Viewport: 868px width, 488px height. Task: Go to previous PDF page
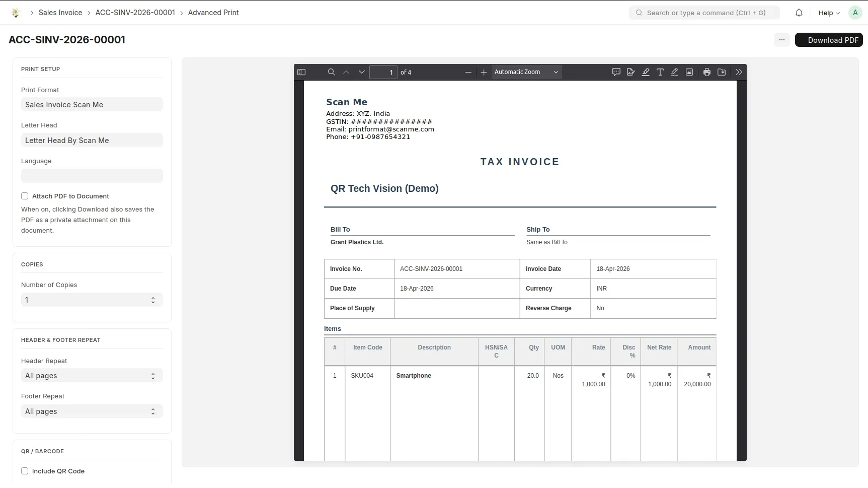point(346,72)
